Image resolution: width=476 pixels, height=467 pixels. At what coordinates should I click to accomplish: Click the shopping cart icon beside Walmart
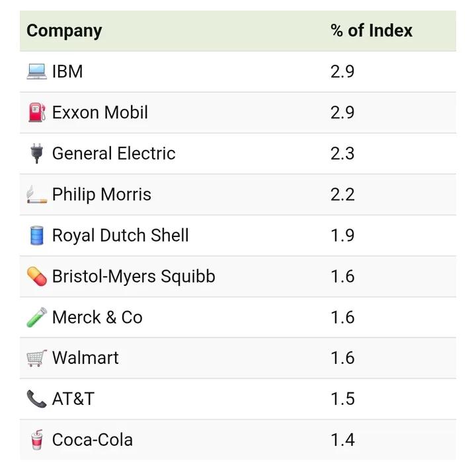[36, 358]
